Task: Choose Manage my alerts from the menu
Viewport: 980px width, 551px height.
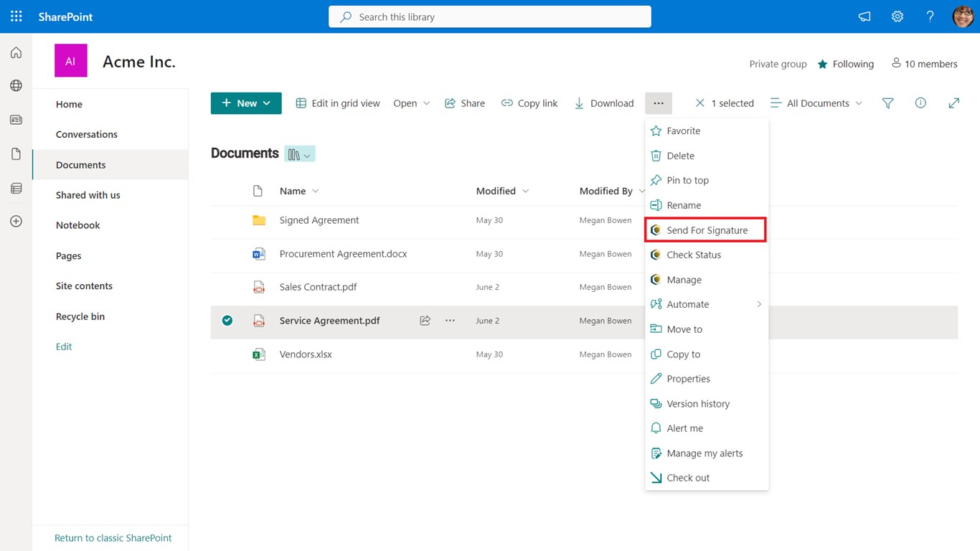Action: point(707,453)
